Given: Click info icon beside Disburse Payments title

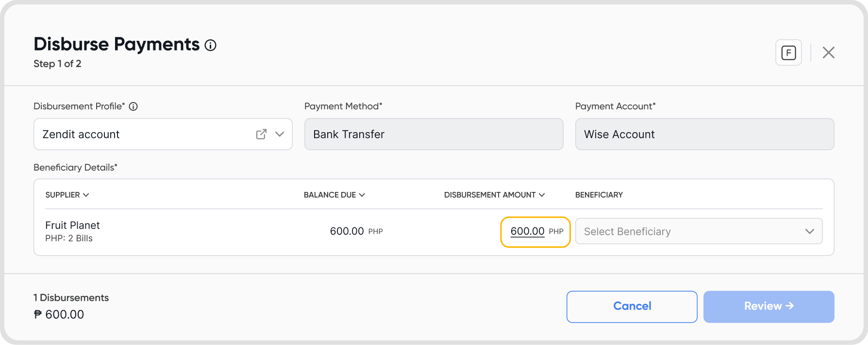Looking at the screenshot, I should [x=210, y=45].
